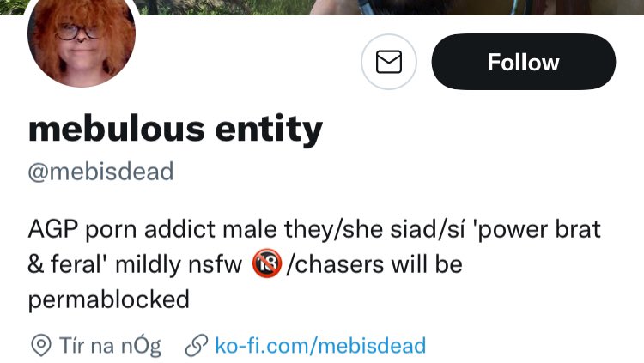644x363 pixels.
Task: Click the display name mebulous entity
Action: point(175,129)
